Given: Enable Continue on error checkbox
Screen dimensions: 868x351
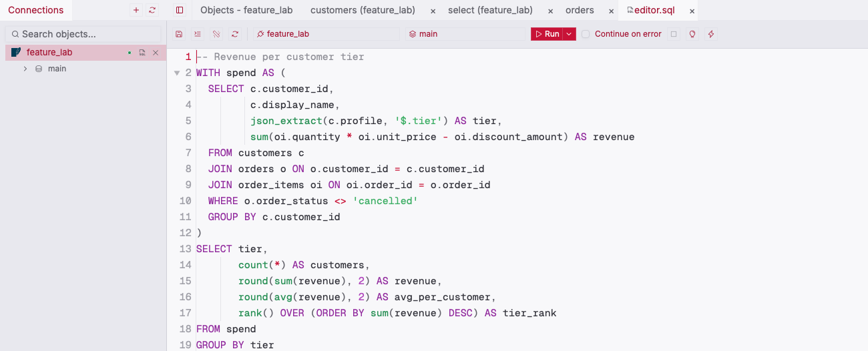Looking at the screenshot, I should (586, 34).
